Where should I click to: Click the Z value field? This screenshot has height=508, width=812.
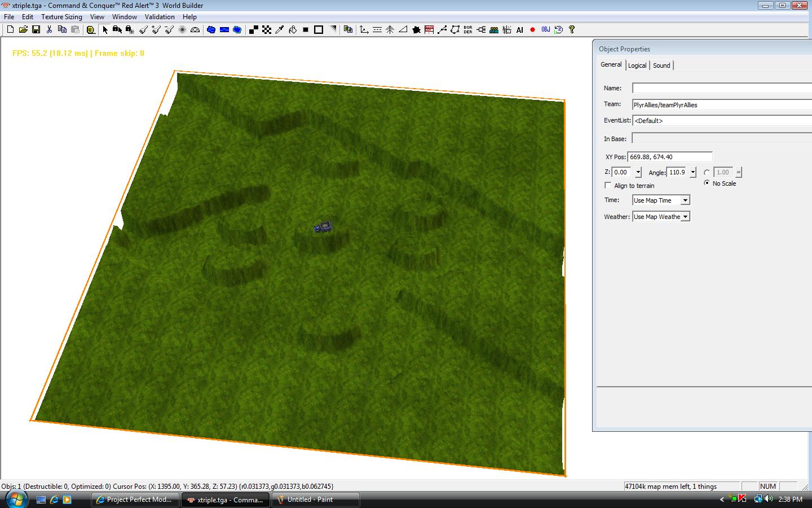(623, 172)
